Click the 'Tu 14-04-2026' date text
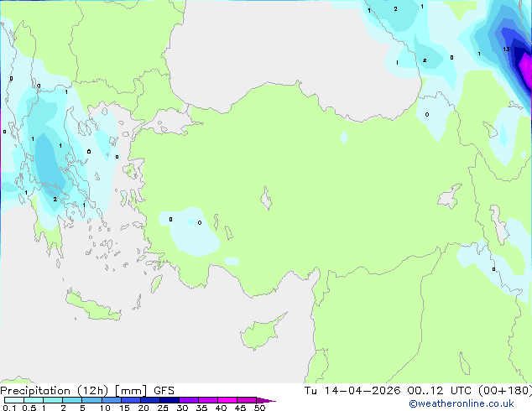Image resolution: width=532 pixels, height=411 pixels. point(352,391)
